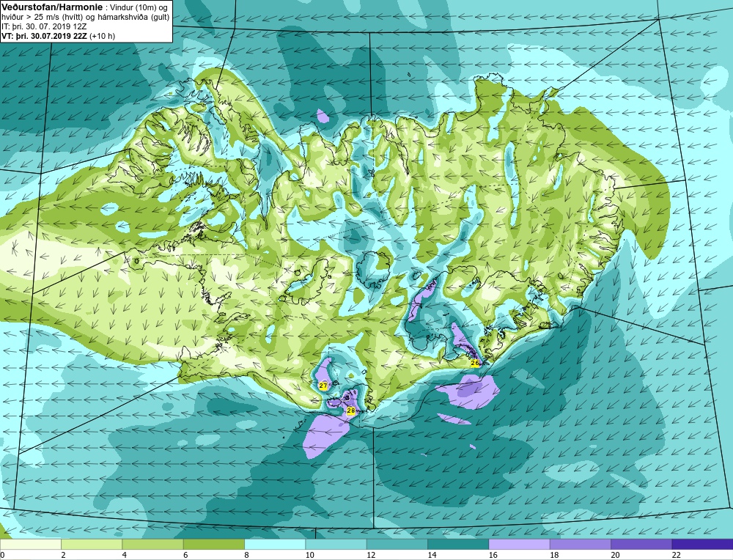Click the yellow gust label 26

click(475, 363)
